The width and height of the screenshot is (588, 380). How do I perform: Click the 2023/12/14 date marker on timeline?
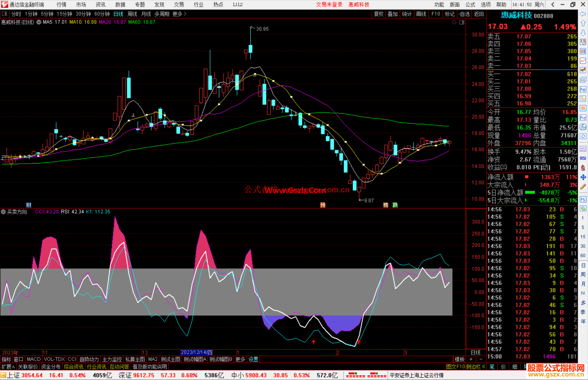pyautogui.click(x=197, y=352)
